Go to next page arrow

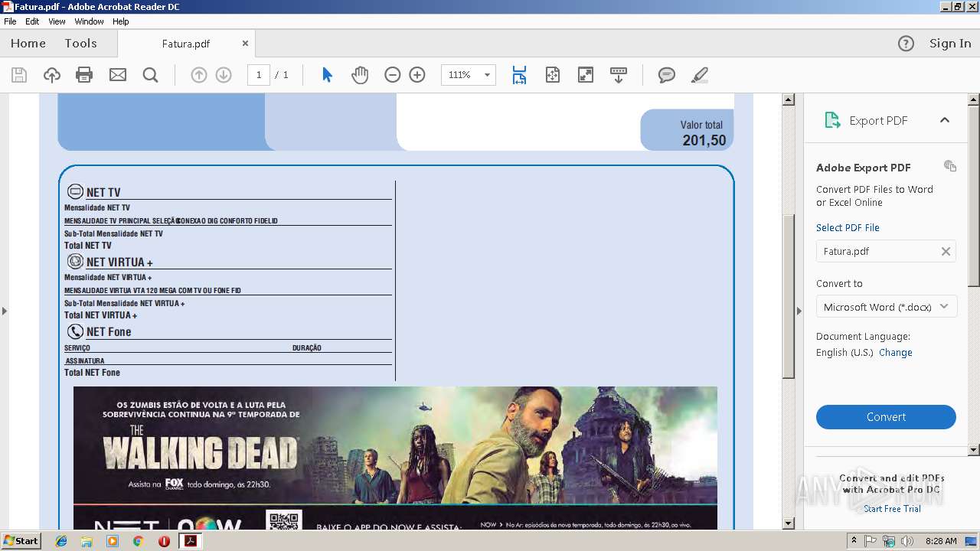coord(224,75)
